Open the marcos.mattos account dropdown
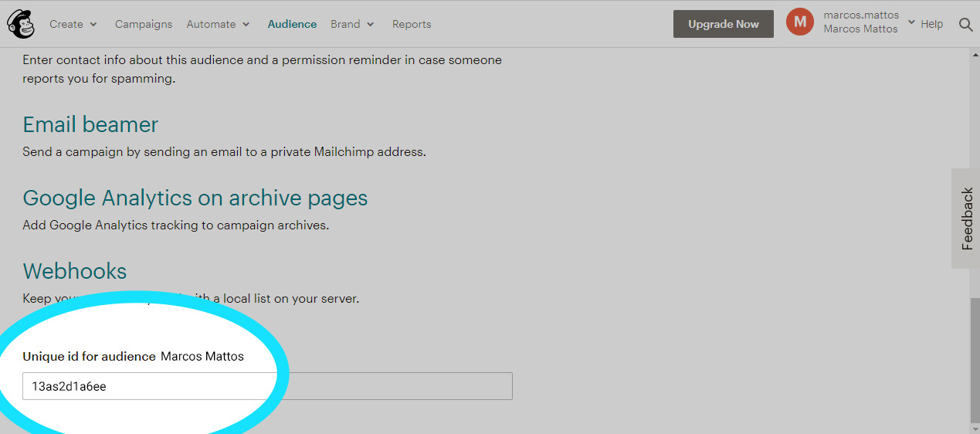The width and height of the screenshot is (980, 434). (x=869, y=22)
